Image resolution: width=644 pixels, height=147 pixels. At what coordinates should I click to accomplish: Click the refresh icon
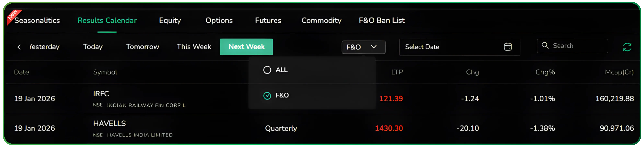pos(627,47)
